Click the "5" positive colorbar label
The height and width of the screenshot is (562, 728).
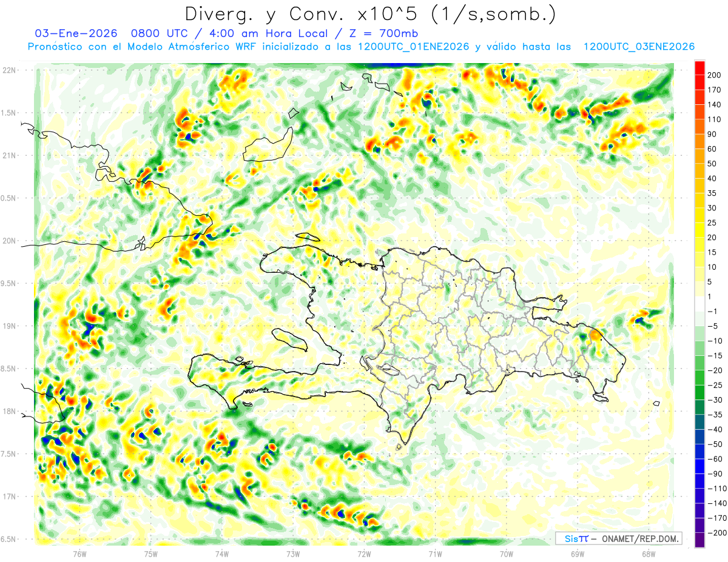point(710,282)
